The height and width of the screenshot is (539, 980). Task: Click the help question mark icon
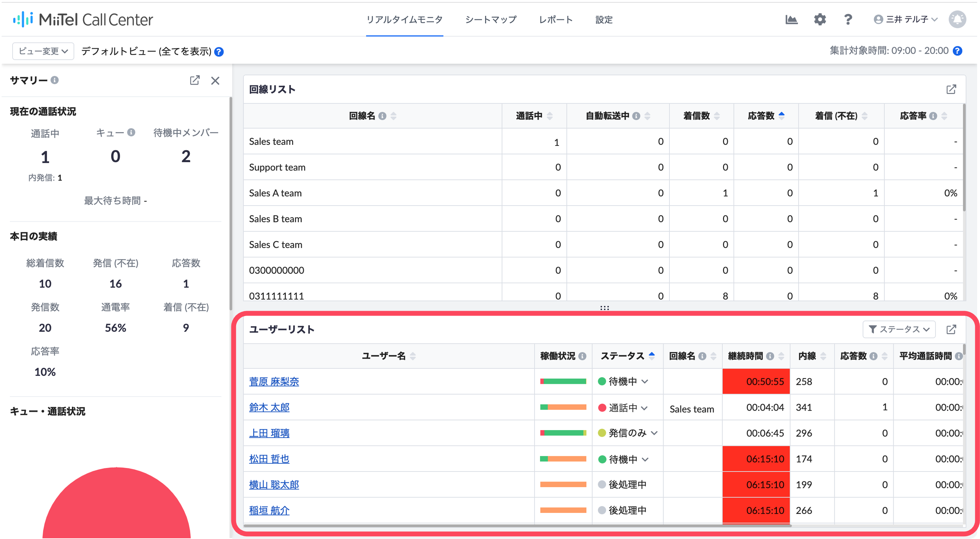(x=848, y=19)
